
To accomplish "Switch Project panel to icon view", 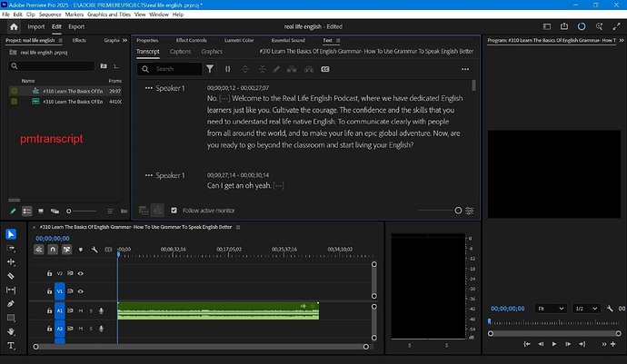I will point(40,211).
